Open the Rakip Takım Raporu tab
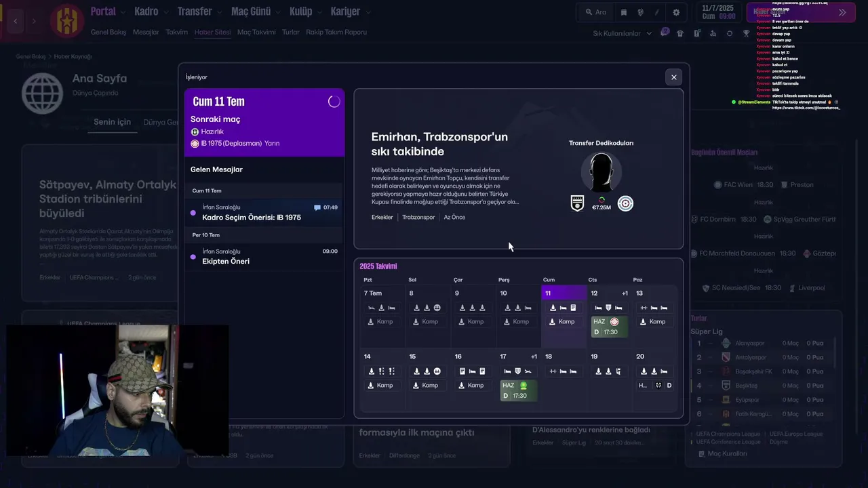 [336, 32]
